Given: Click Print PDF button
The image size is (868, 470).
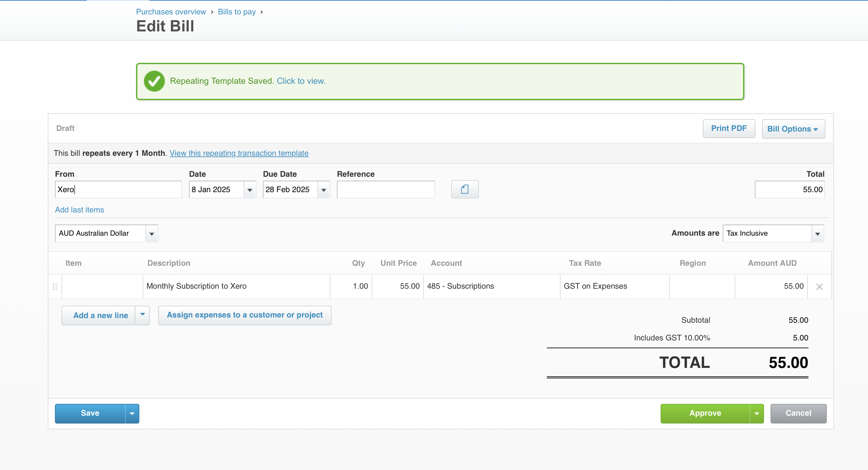Looking at the screenshot, I should (x=728, y=128).
